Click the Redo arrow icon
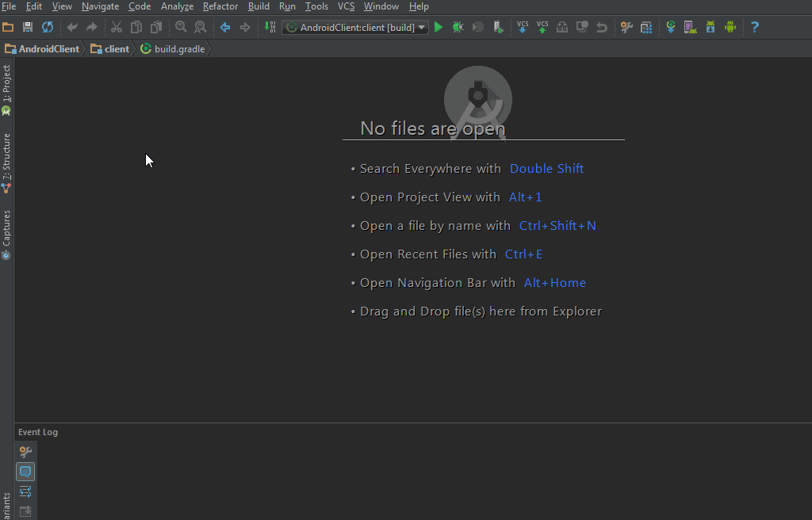The image size is (812, 520). click(92, 27)
